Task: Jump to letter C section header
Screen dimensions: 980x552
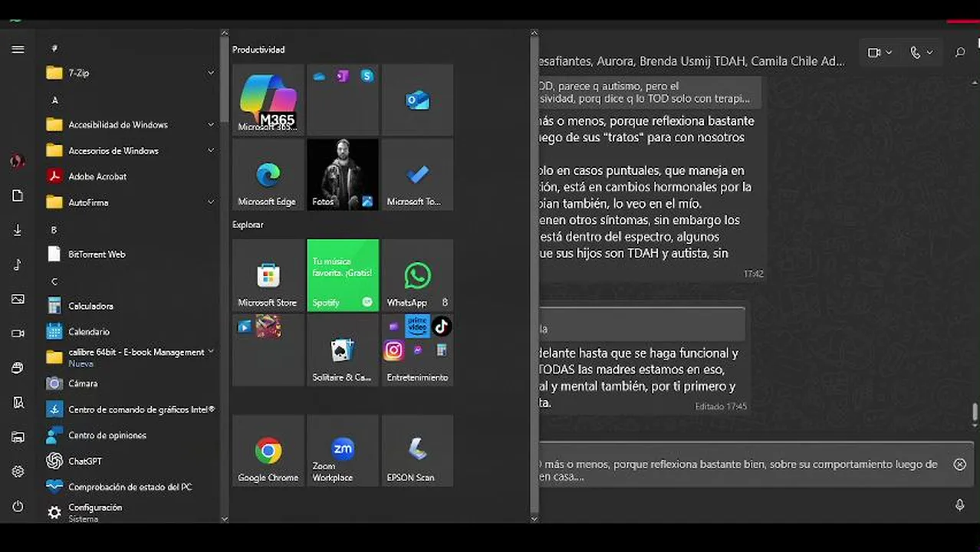Action: [x=54, y=281]
